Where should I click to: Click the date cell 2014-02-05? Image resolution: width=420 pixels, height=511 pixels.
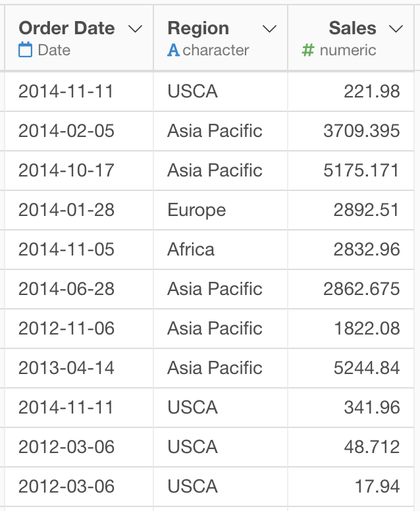[x=66, y=131]
